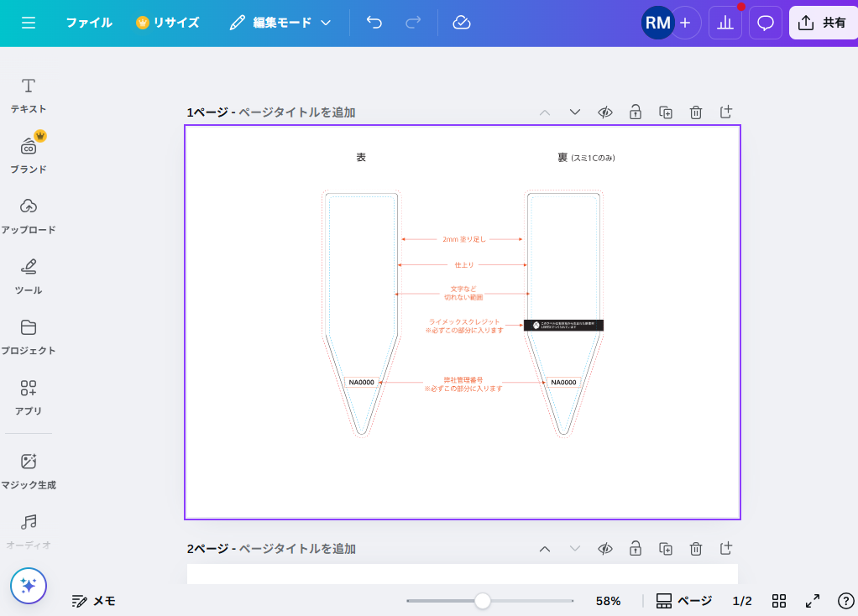Delete page 1 with the trash icon
The image size is (858, 616).
pos(696,112)
